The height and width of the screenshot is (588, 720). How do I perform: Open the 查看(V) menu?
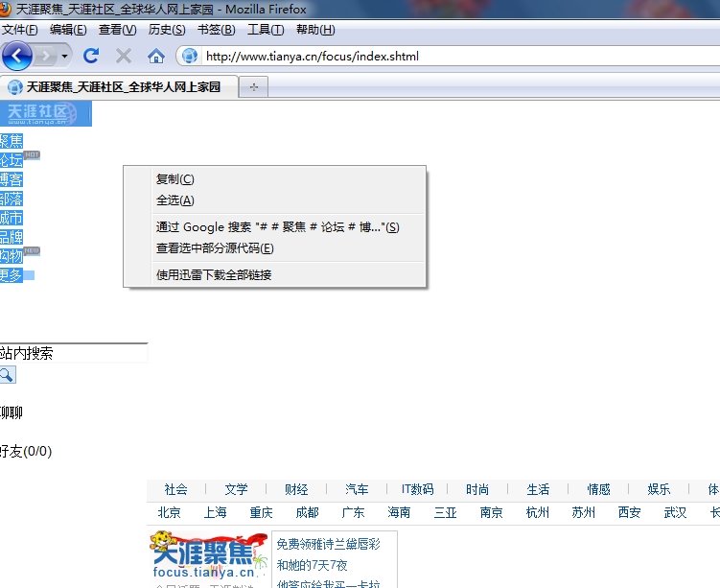[117, 30]
